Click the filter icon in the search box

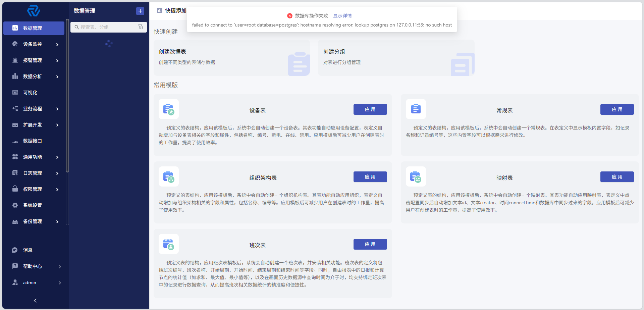(x=141, y=27)
